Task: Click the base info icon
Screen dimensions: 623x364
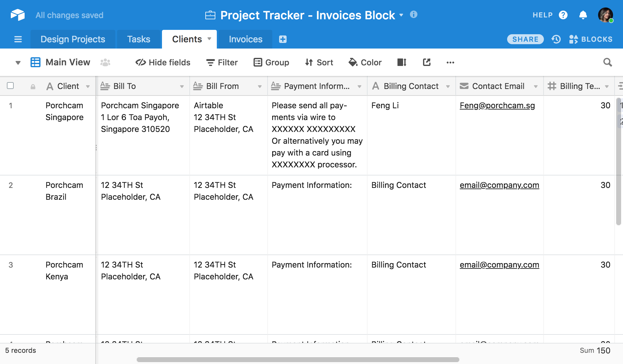Action: (413, 15)
